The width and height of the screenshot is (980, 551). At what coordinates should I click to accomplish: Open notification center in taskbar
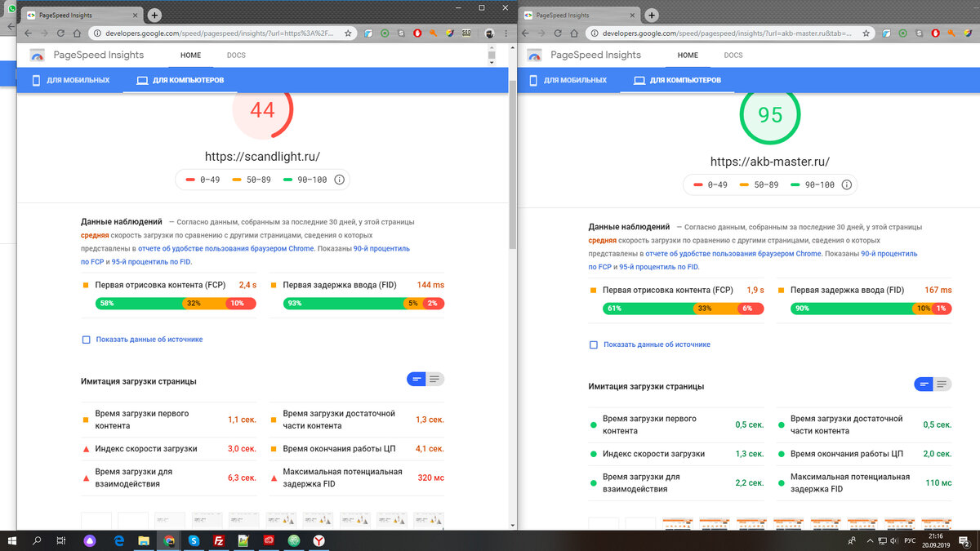click(965, 540)
